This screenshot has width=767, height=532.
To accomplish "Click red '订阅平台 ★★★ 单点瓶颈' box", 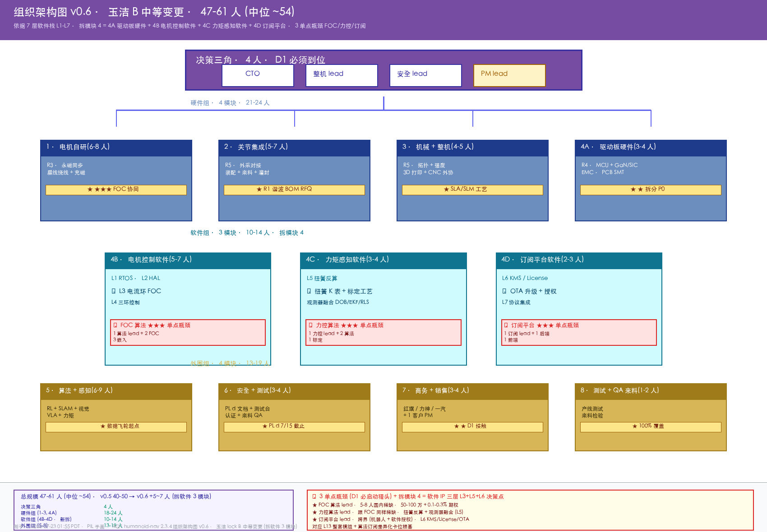I will click(579, 333).
